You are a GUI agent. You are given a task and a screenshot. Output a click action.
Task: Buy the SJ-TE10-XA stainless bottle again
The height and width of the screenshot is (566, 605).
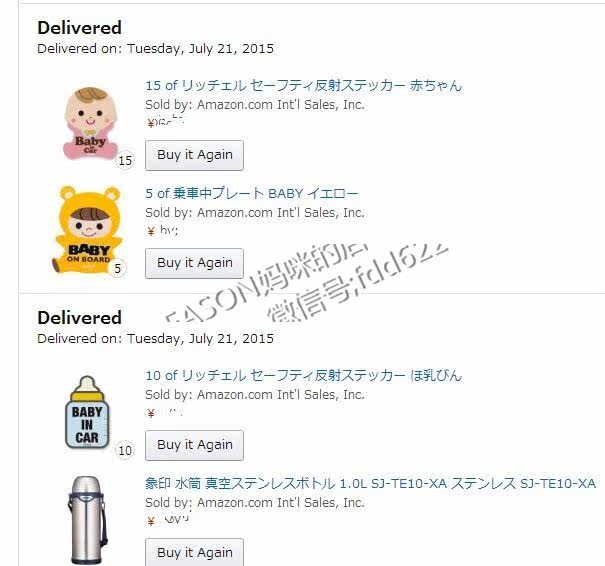point(194,552)
